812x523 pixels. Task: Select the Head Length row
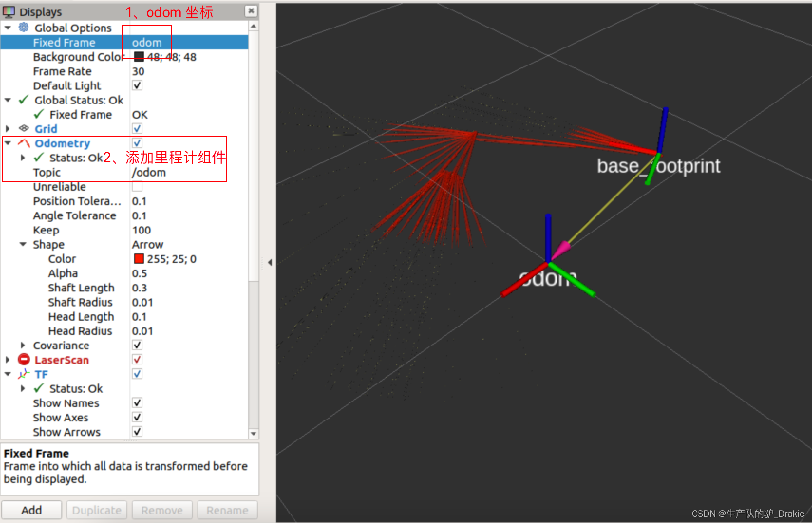coord(124,317)
